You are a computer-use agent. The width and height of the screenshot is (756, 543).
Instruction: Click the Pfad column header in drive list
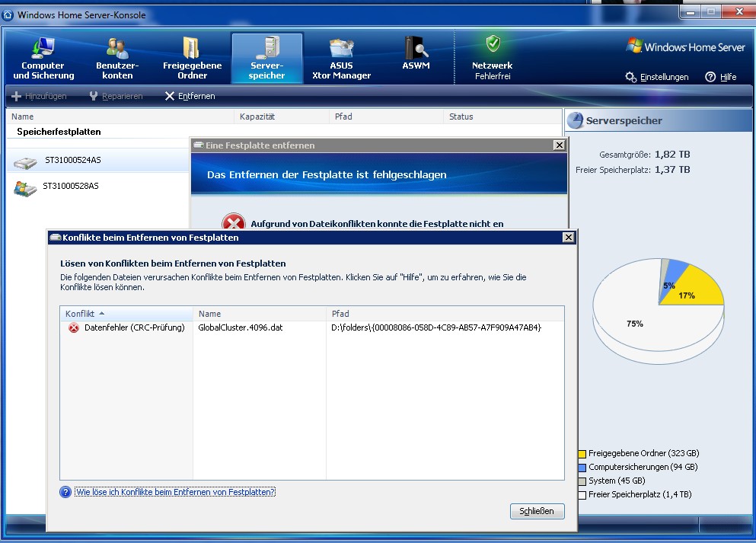pos(387,117)
